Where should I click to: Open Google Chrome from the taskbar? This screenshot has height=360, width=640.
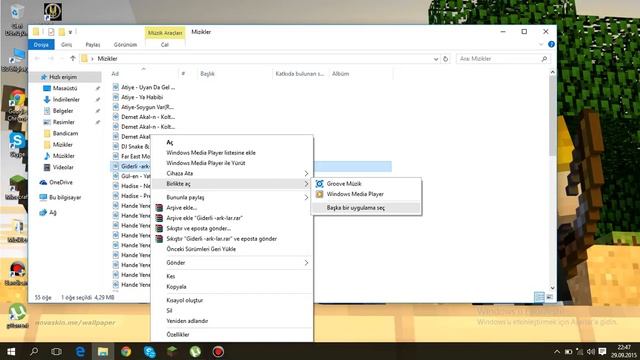coord(126,351)
